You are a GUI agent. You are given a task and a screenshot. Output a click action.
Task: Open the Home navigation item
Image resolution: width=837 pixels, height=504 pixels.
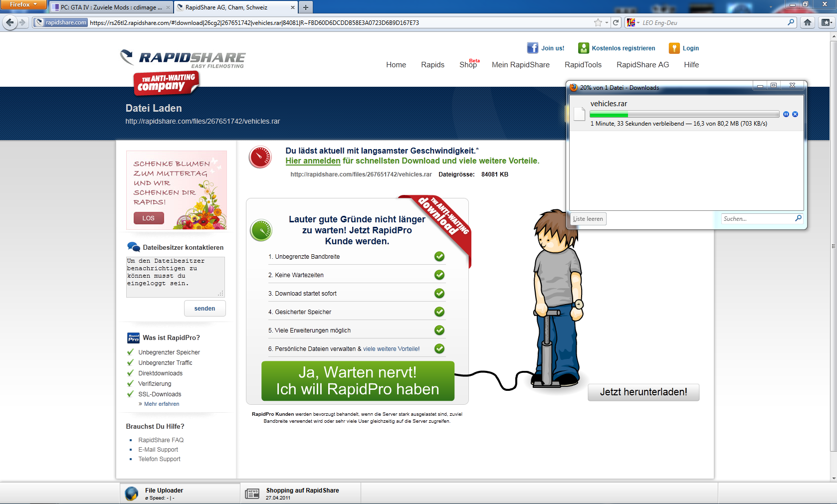[396, 65]
